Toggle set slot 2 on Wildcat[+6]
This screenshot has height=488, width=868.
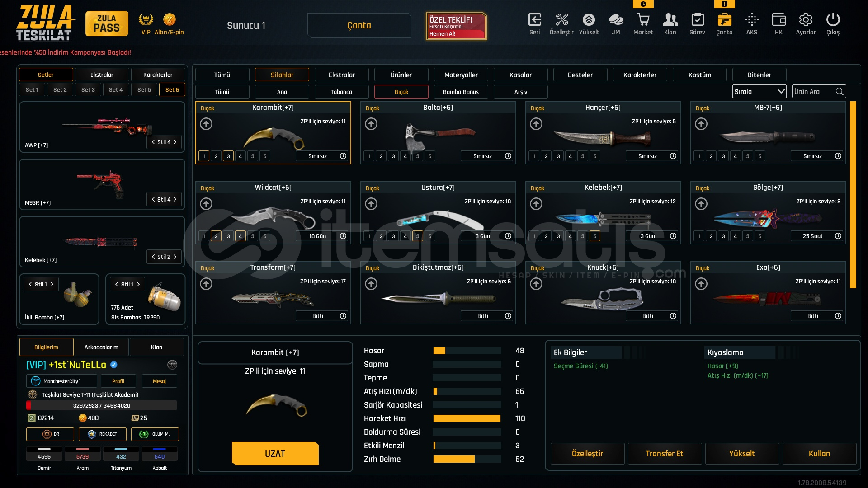[x=216, y=236]
